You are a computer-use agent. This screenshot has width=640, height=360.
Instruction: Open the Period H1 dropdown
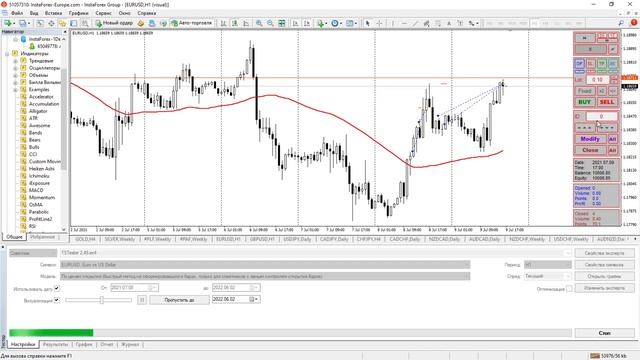(x=547, y=265)
